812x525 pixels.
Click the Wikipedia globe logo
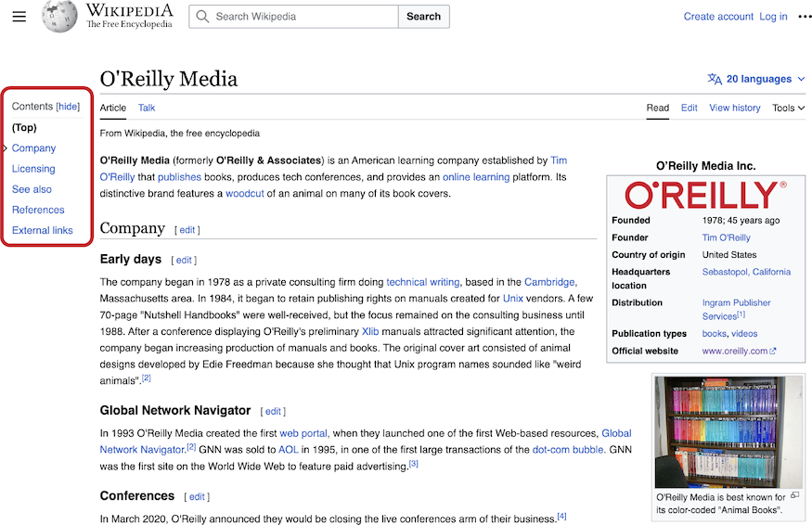click(x=59, y=17)
